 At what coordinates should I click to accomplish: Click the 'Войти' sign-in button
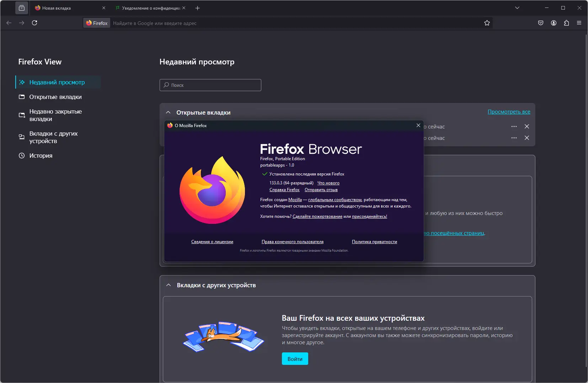pyautogui.click(x=295, y=359)
